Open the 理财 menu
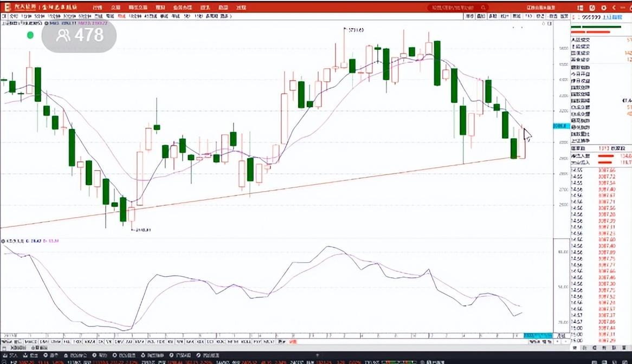 [x=160, y=8]
